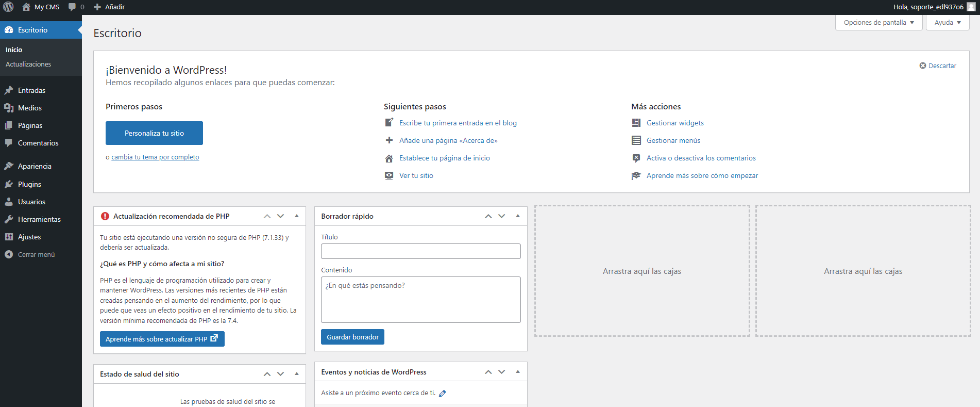Click the user avatar in top bar
The image size is (980, 407).
pos(971,7)
